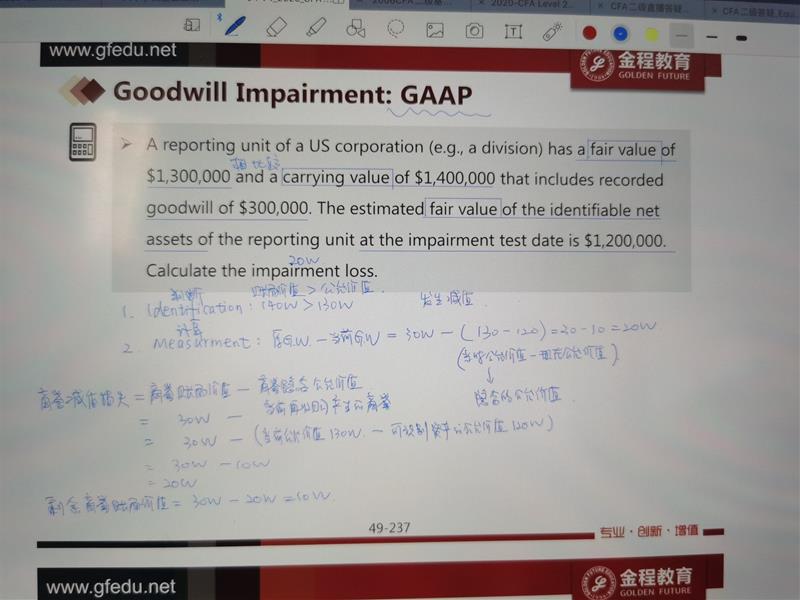Image resolution: width=800 pixels, height=600 pixels.
Task: Choose the medium stroke width
Action: [712, 37]
